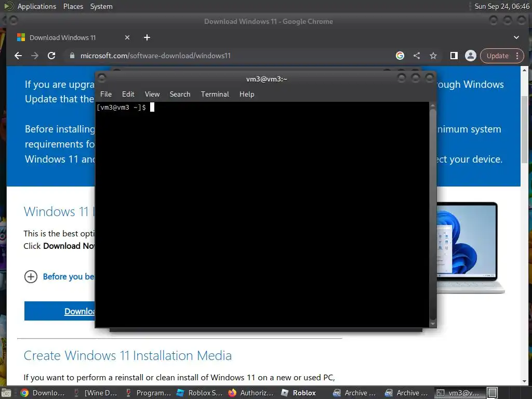The height and width of the screenshot is (399, 532).
Task: Click Chrome window title bar text
Action: [269, 21]
